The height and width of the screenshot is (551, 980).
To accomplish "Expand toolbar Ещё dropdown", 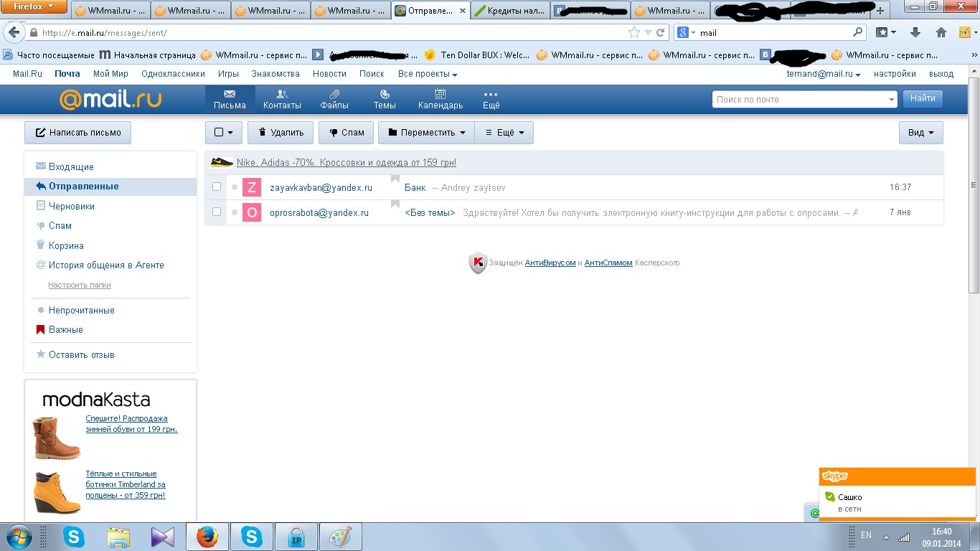I will 504,133.
